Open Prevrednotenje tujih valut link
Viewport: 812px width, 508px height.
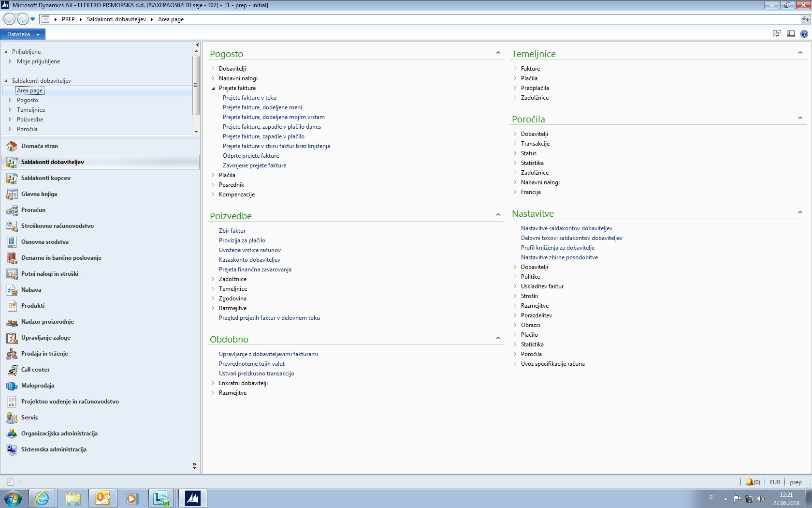pos(252,364)
